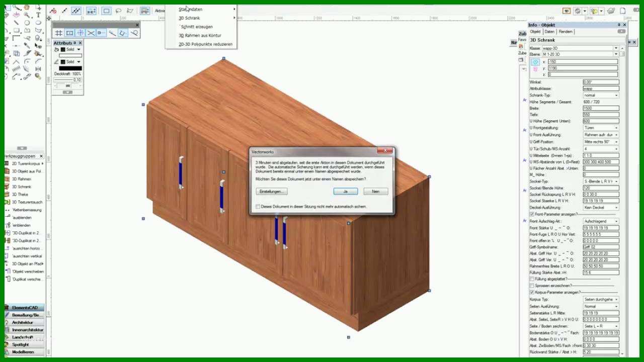
Task: Choose 'Schnitt erzeugen' from the menu
Action: click(201, 27)
